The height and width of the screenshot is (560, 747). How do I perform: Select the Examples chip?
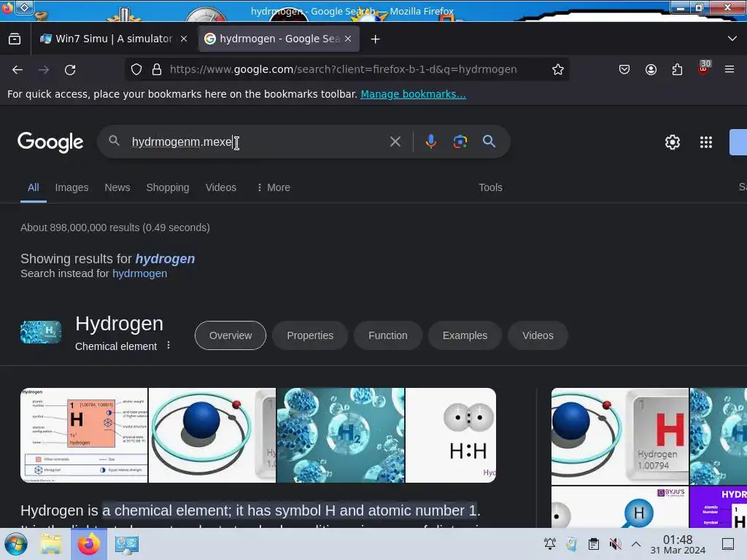(x=465, y=335)
